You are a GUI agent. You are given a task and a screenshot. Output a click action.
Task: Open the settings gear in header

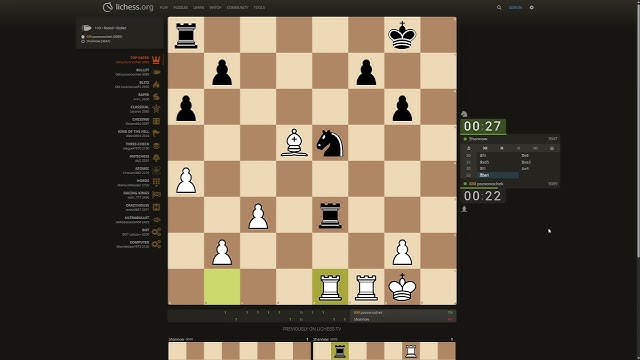point(531,7)
